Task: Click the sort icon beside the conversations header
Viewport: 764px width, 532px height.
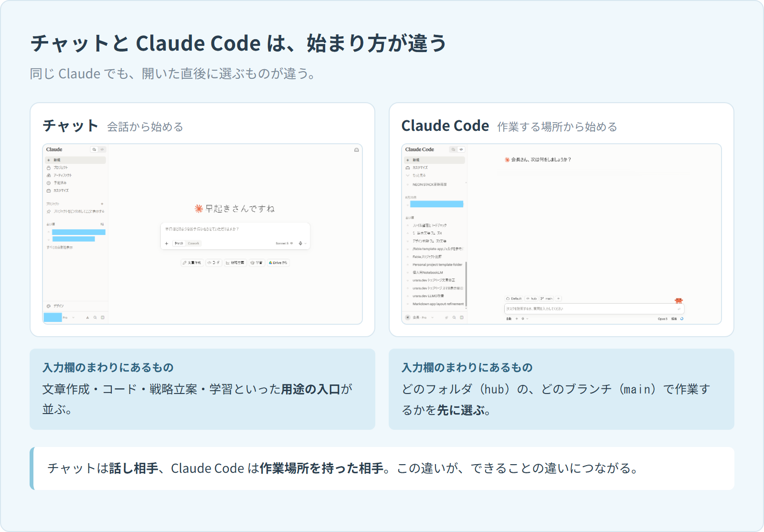Action: pos(102,224)
